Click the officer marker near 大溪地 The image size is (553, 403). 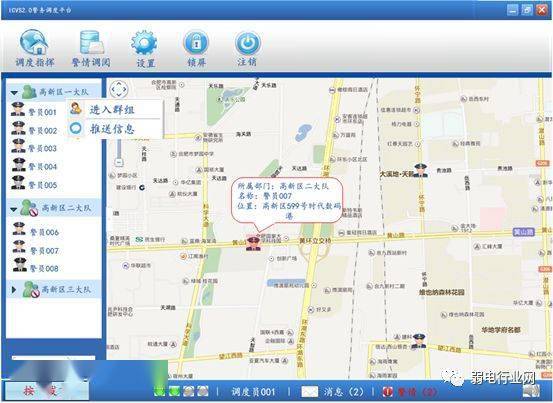pyautogui.click(x=420, y=170)
